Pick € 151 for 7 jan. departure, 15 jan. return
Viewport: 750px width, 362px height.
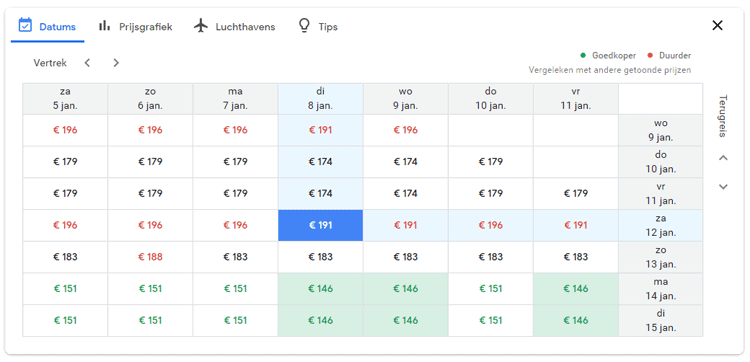[235, 320]
